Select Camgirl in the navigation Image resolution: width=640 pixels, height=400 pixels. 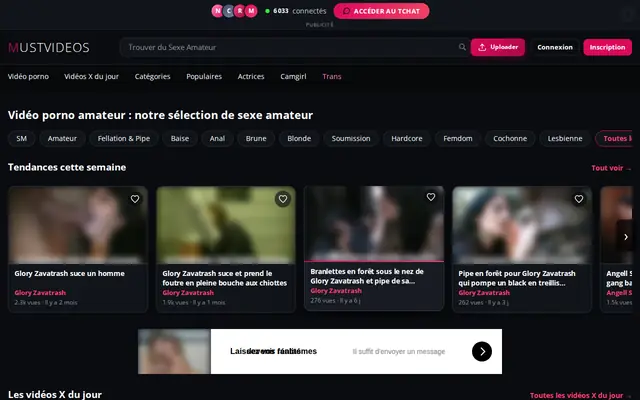pyautogui.click(x=293, y=76)
